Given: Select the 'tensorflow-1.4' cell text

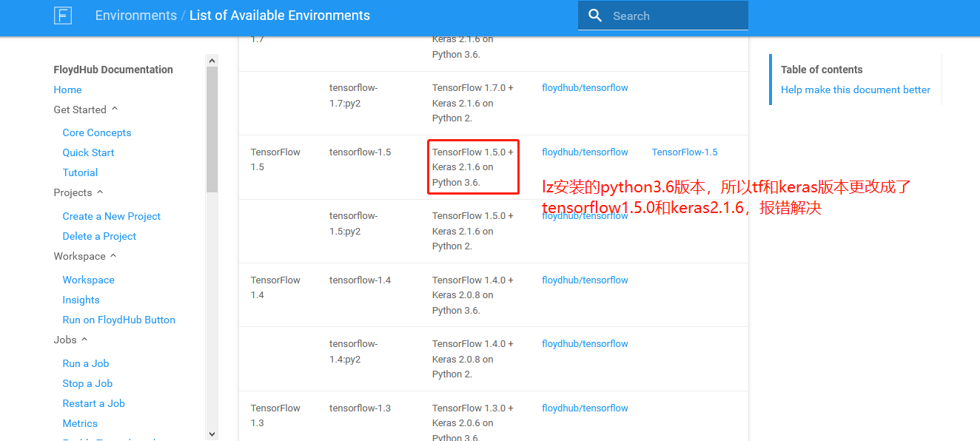Looking at the screenshot, I should pos(360,280).
